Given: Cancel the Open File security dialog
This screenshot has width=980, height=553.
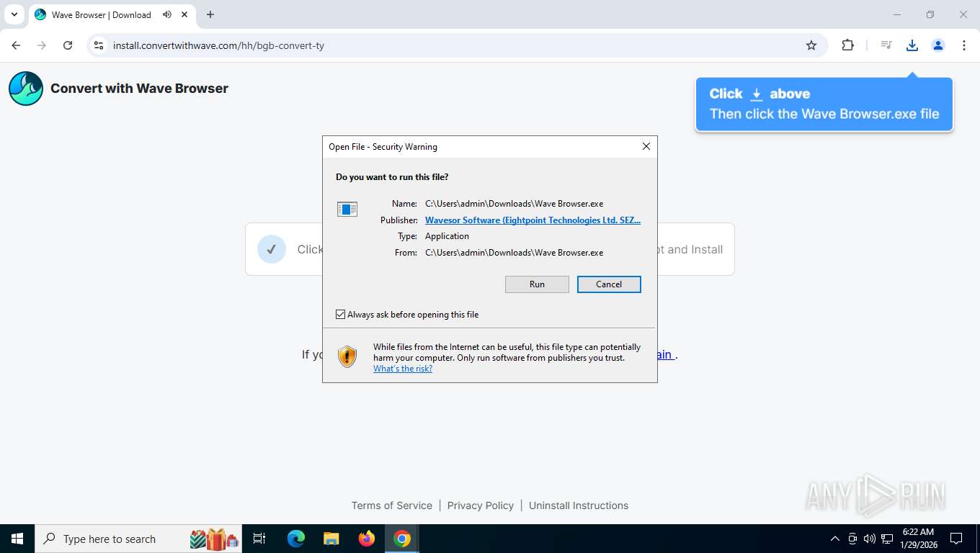Looking at the screenshot, I should 609,284.
